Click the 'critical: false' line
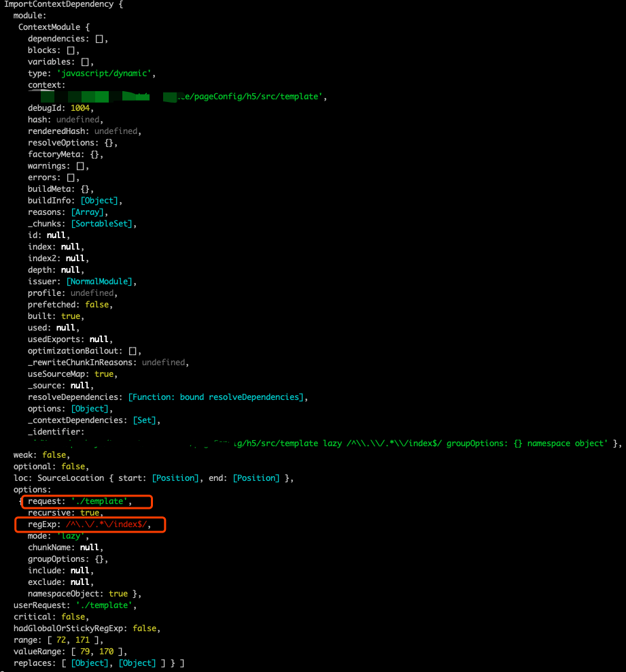The width and height of the screenshot is (626, 672). tap(51, 617)
